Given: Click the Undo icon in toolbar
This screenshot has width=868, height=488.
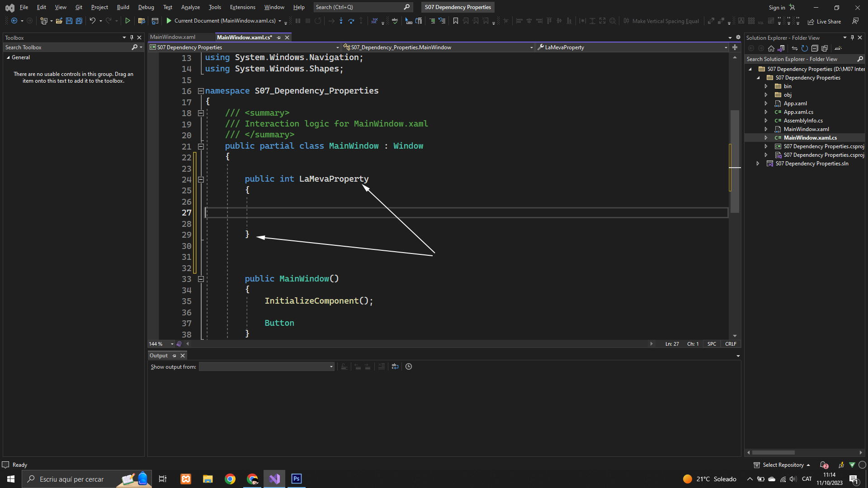Looking at the screenshot, I should click(x=92, y=21).
